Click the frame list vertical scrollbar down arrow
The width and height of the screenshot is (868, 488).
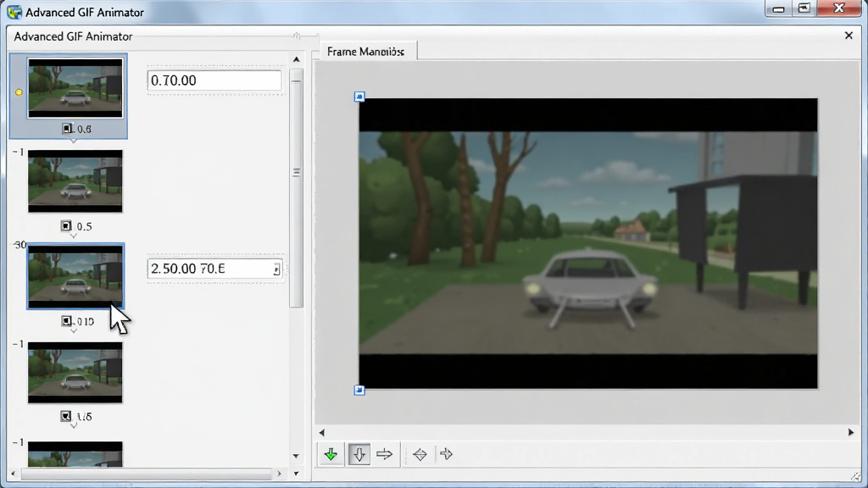pos(296,457)
